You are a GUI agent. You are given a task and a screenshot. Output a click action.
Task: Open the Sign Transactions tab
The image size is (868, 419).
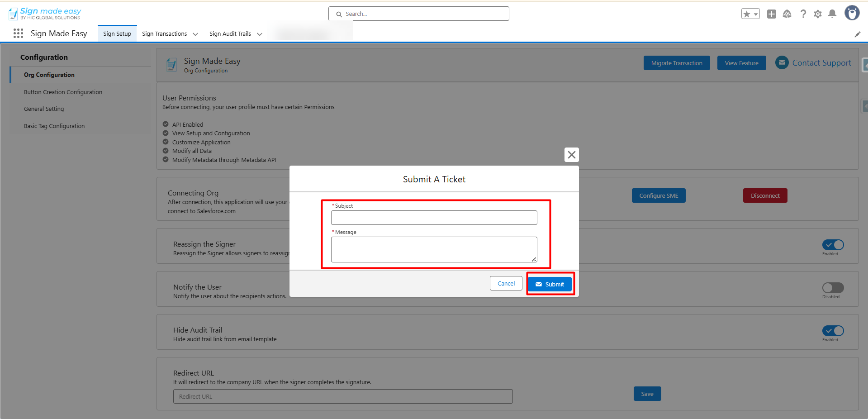click(x=164, y=34)
